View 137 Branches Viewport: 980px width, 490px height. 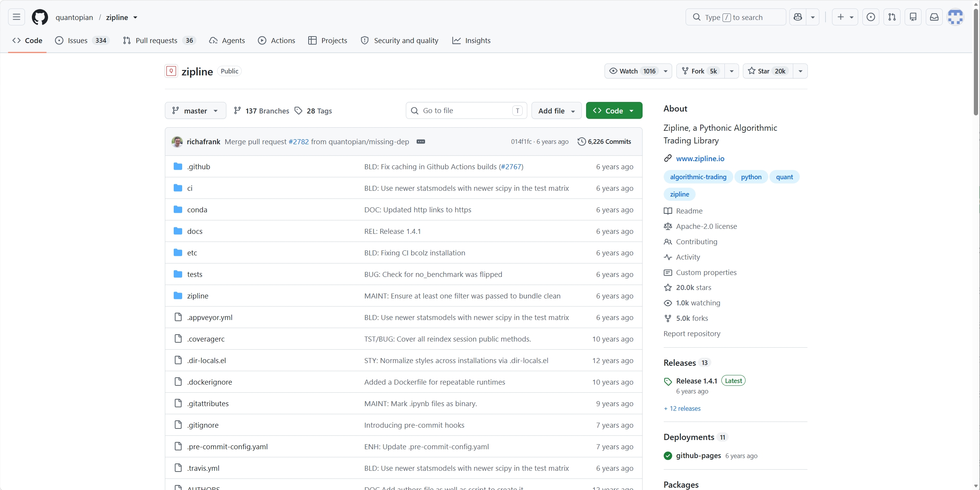(x=261, y=111)
